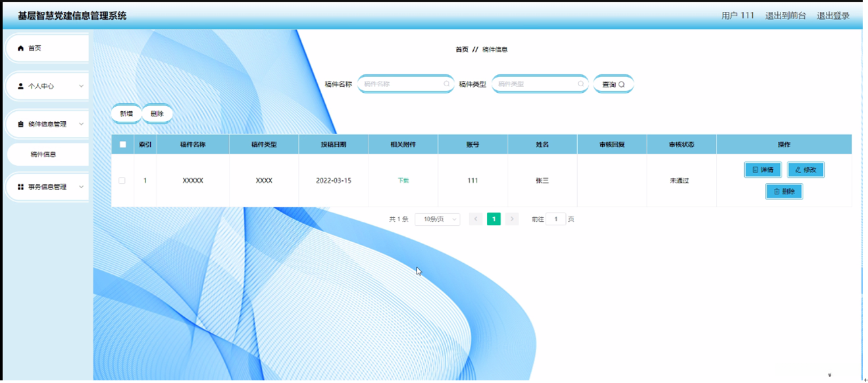
Task: Click the 审核状态 column header
Action: [682, 145]
